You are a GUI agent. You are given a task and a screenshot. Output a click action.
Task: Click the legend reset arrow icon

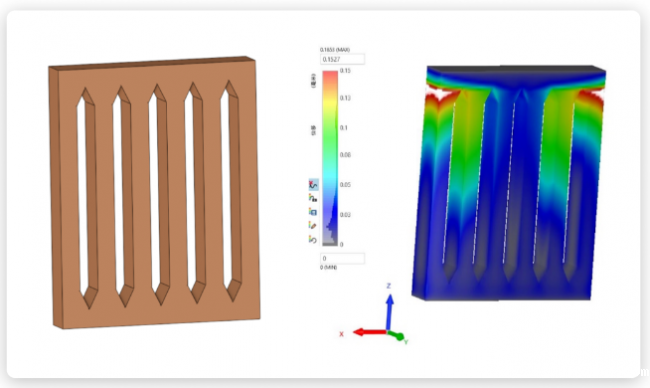(x=313, y=239)
